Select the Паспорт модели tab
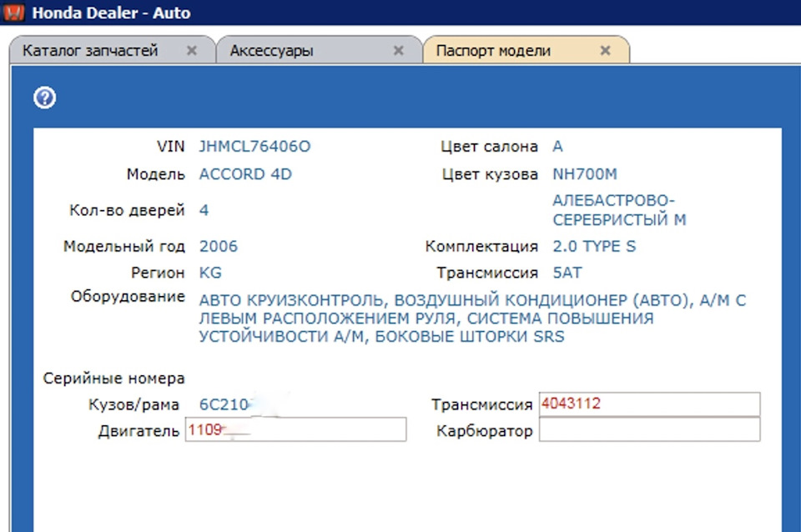The height and width of the screenshot is (532, 801). (493, 51)
